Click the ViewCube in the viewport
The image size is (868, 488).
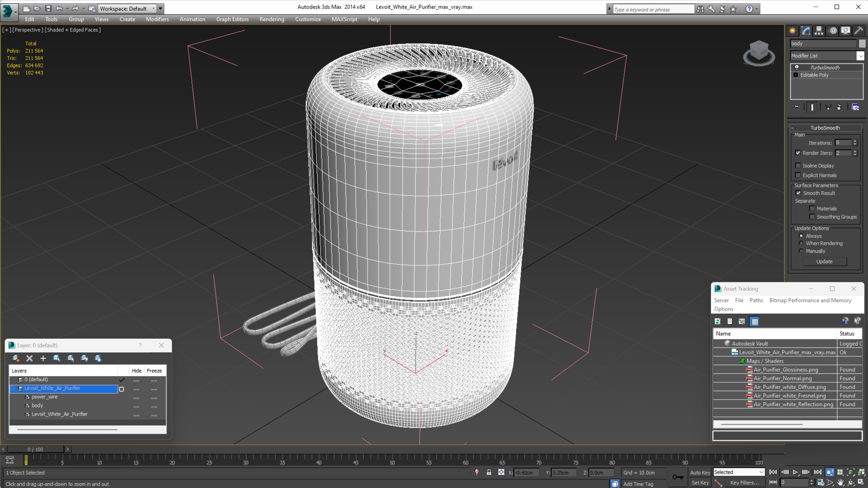tap(758, 53)
